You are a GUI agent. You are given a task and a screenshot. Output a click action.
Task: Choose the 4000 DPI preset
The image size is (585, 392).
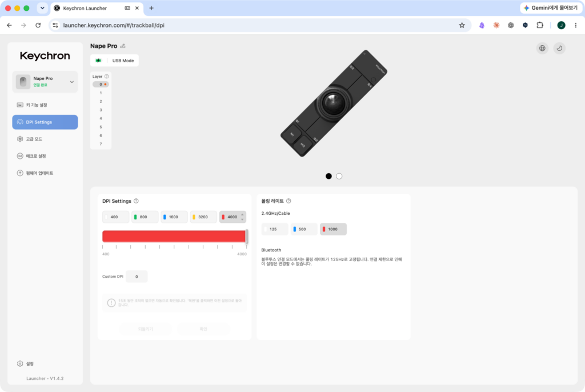click(x=232, y=217)
